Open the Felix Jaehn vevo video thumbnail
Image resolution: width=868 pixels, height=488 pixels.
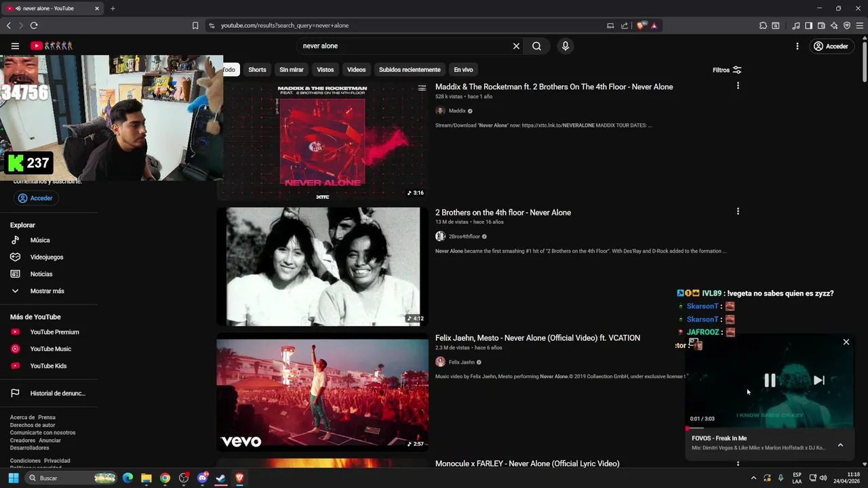coord(322,392)
